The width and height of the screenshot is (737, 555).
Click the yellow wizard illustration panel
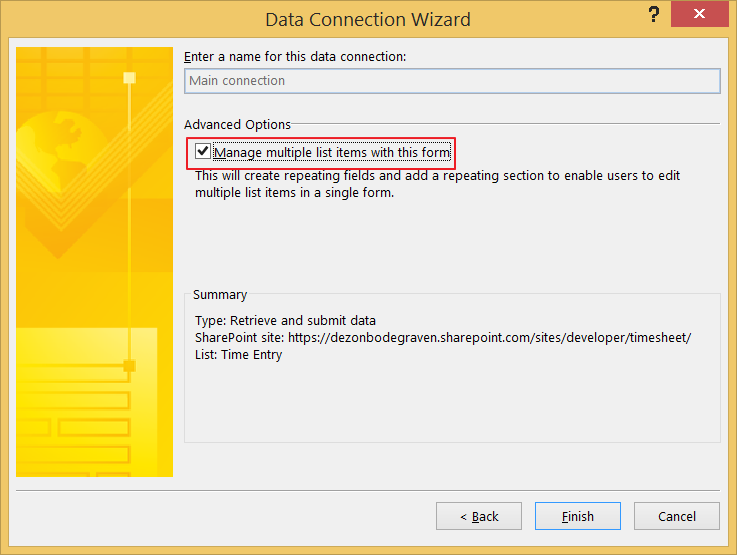tap(94, 262)
